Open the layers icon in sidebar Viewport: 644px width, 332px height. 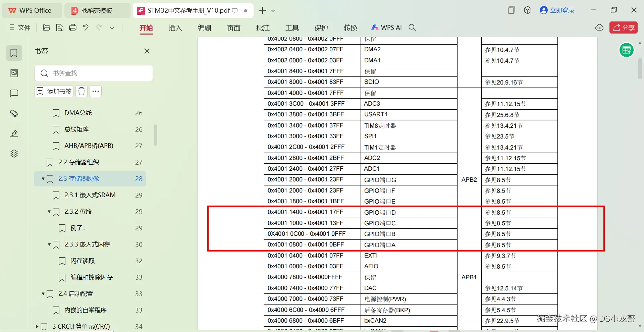tap(14, 154)
